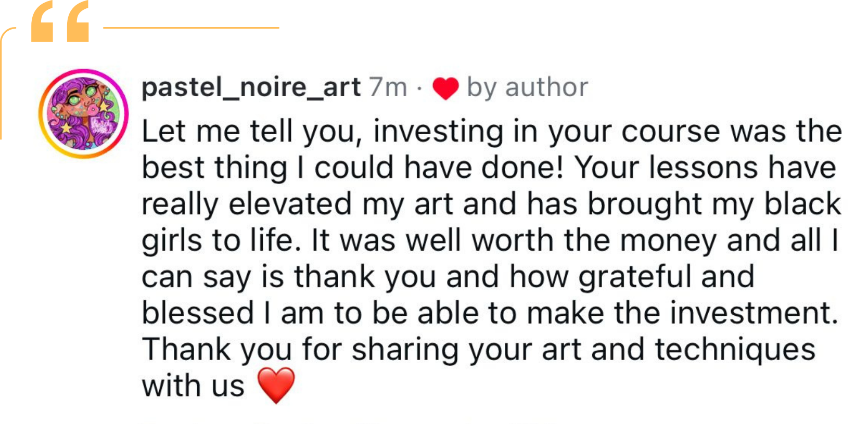The width and height of the screenshot is (868, 424).
Task: Click the orange curved bracket at left edge
Action: click(x=2, y=83)
